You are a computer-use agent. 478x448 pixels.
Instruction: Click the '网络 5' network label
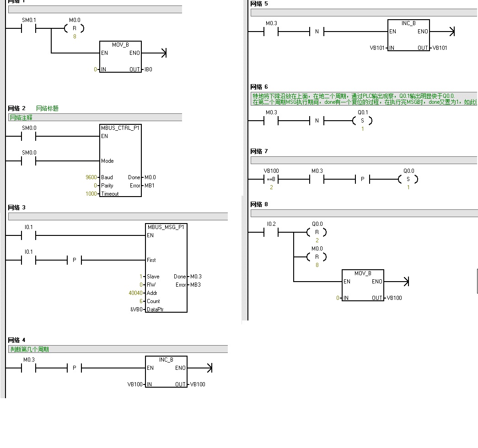(259, 4)
